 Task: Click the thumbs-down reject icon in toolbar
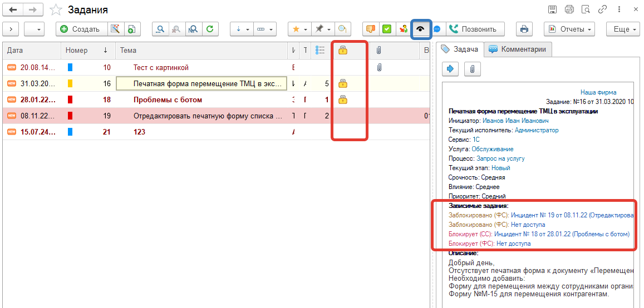tap(370, 29)
